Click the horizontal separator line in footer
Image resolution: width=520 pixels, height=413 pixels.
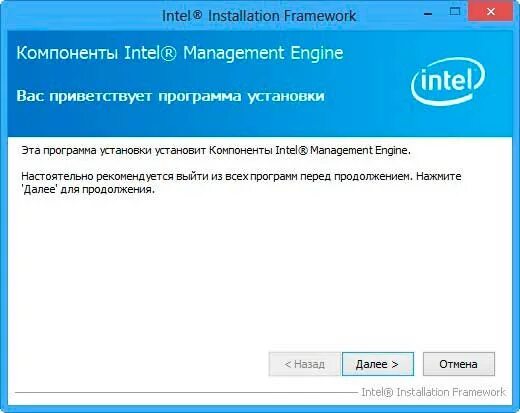pyautogui.click(x=186, y=392)
